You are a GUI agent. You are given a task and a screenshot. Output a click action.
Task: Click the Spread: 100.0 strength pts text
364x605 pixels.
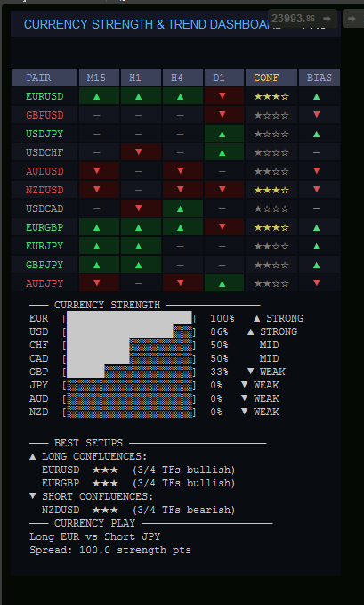click(110, 551)
